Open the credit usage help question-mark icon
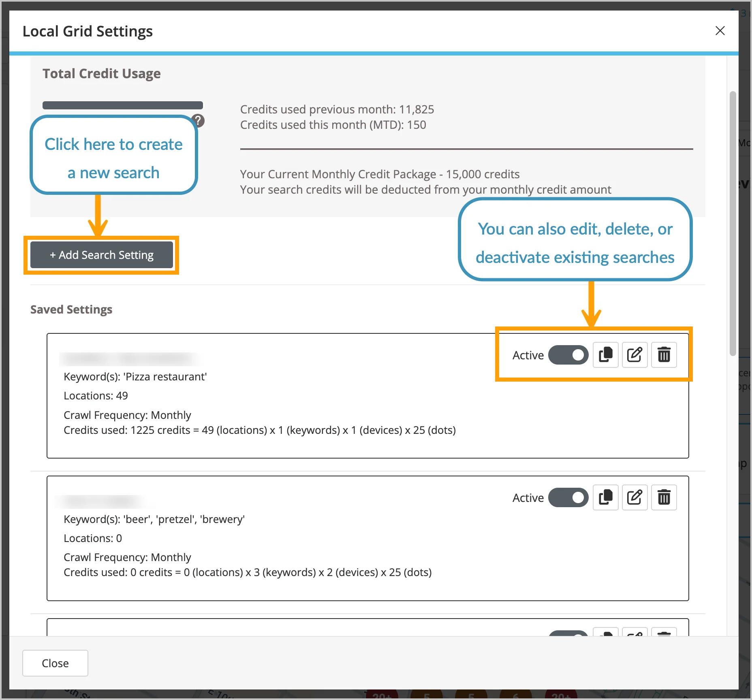This screenshot has width=752, height=700. pyautogui.click(x=199, y=120)
